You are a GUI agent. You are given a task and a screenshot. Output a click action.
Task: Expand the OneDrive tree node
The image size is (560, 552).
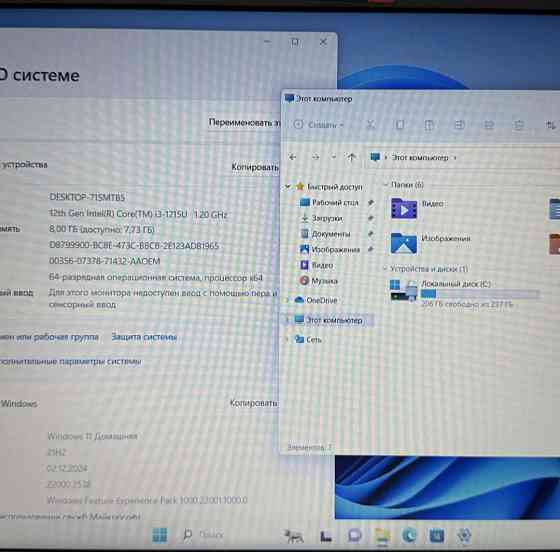[x=288, y=300]
